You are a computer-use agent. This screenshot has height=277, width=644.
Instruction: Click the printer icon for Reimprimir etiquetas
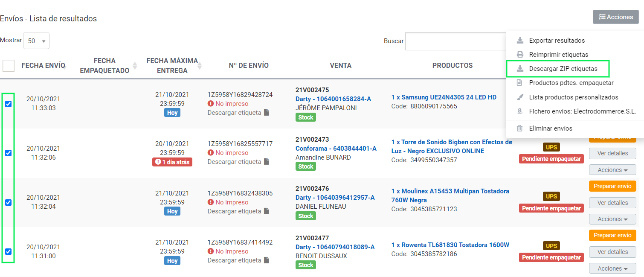[520, 55]
